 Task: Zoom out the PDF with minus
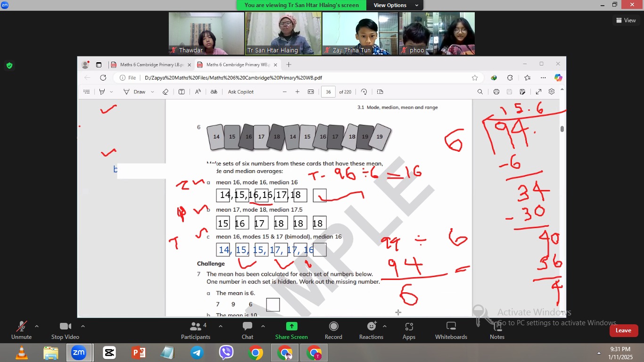coord(285,92)
